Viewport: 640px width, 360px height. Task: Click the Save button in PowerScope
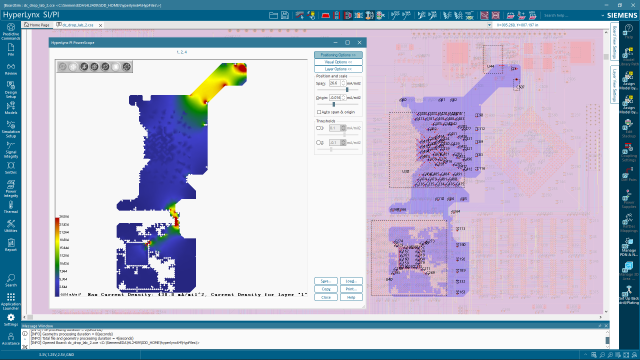tap(326, 281)
